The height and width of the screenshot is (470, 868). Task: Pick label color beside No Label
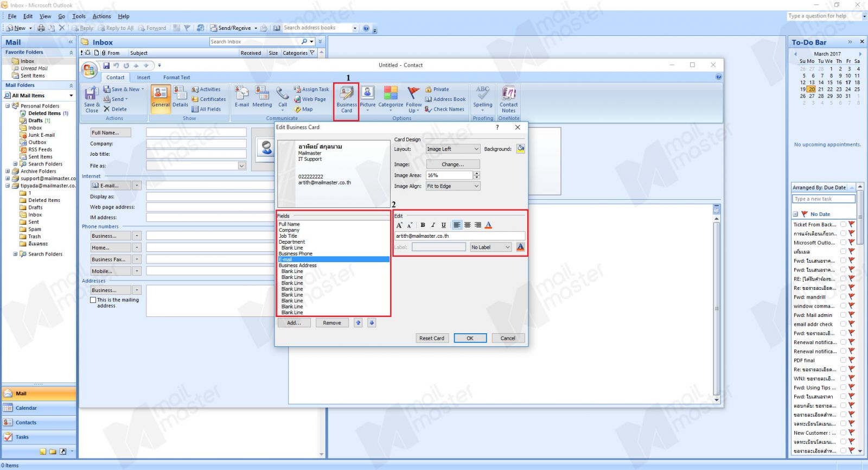(x=520, y=247)
